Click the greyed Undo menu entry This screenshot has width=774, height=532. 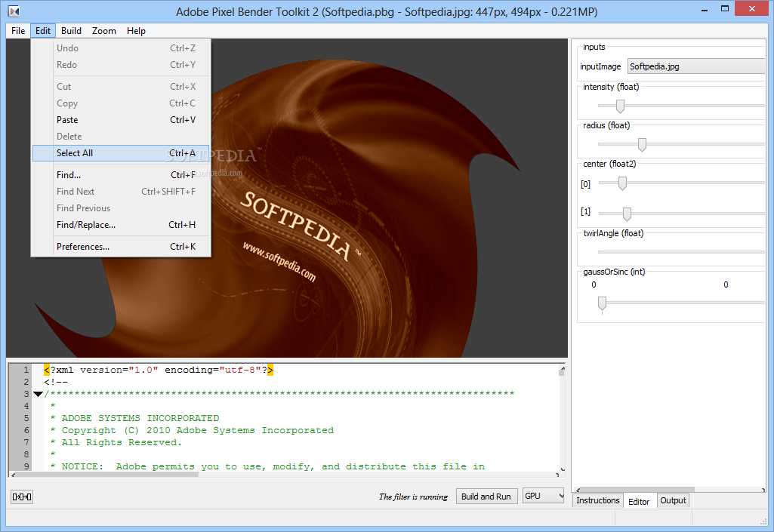pos(121,48)
